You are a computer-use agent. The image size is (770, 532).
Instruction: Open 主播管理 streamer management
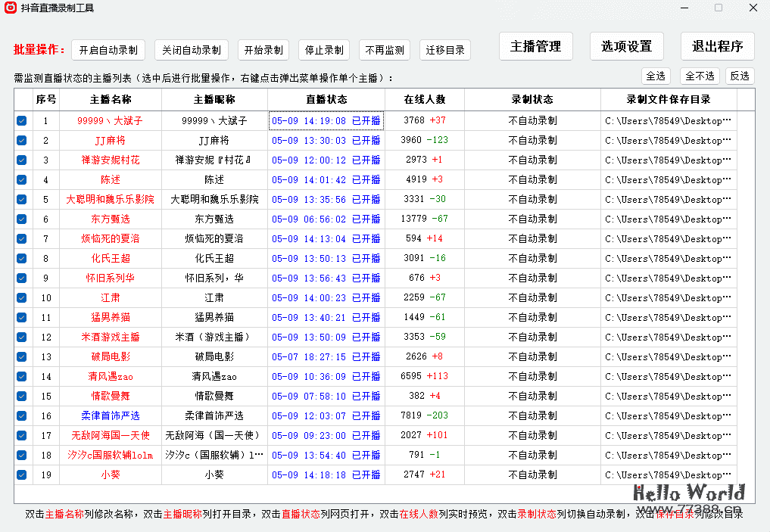click(538, 46)
